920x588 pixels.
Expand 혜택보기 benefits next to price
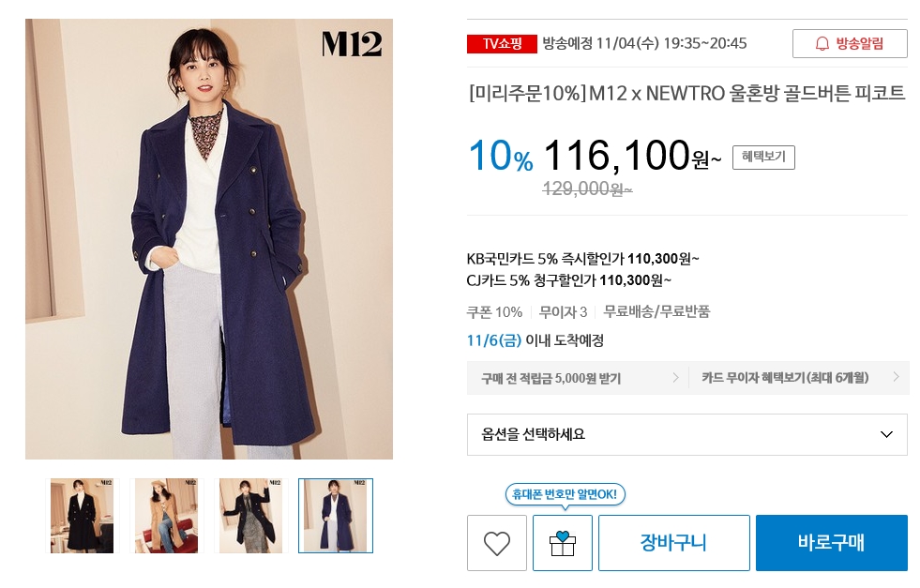(763, 158)
